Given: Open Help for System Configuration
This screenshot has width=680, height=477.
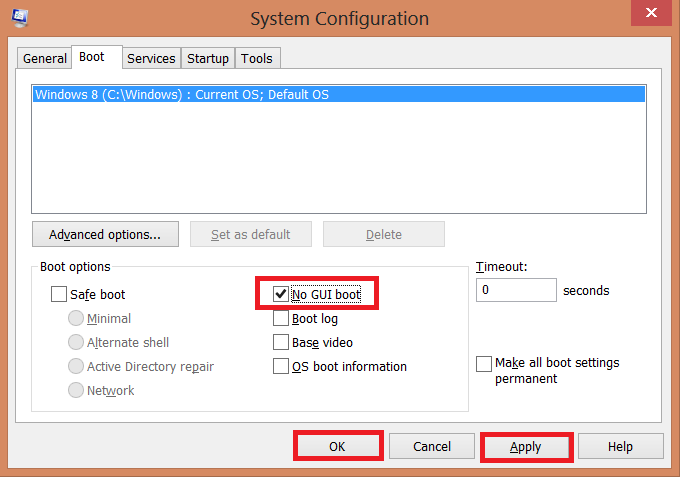Looking at the screenshot, I should click(620, 446).
